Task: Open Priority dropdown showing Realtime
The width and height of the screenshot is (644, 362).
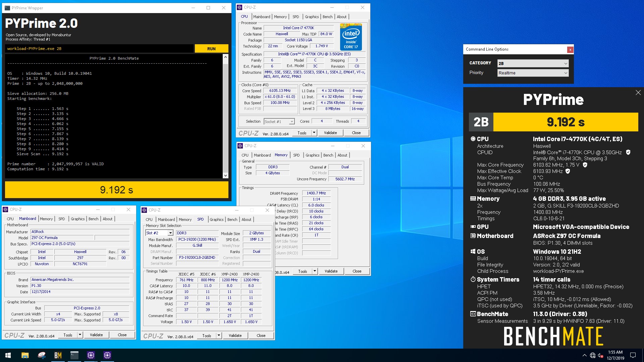Action: click(533, 73)
